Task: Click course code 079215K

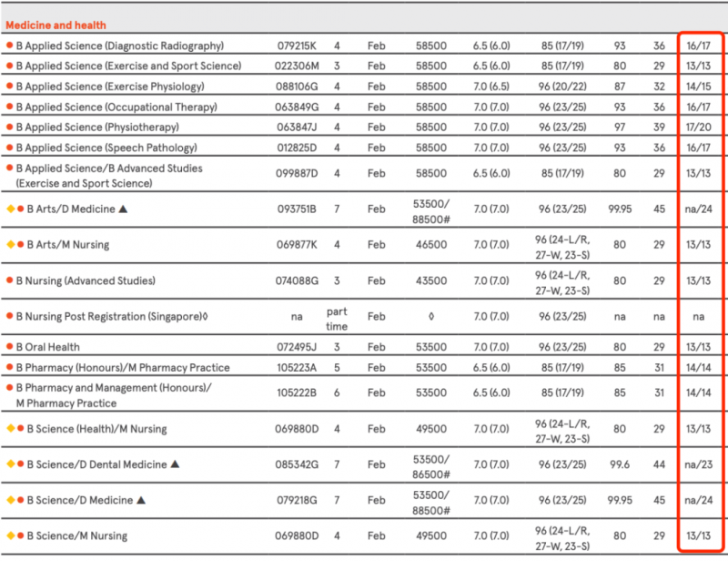Action: pos(297,46)
